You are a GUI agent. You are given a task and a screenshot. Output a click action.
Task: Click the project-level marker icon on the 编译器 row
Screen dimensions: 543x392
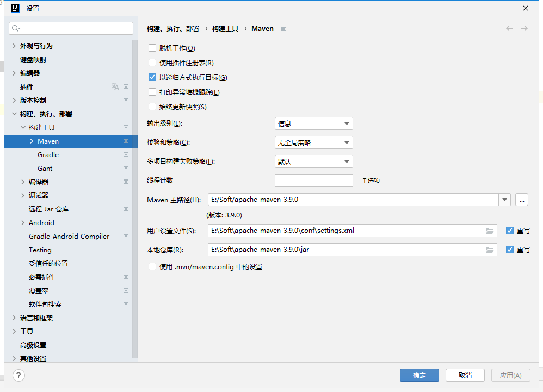click(x=126, y=182)
